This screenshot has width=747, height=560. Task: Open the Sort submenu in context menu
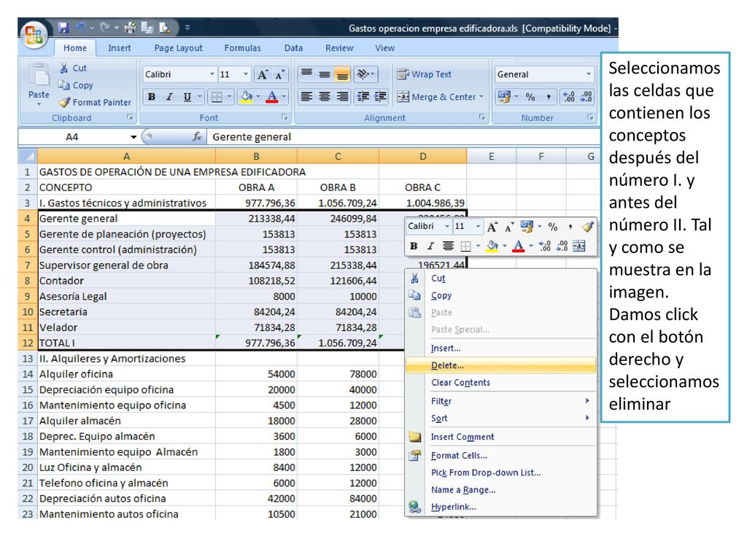tap(500, 418)
